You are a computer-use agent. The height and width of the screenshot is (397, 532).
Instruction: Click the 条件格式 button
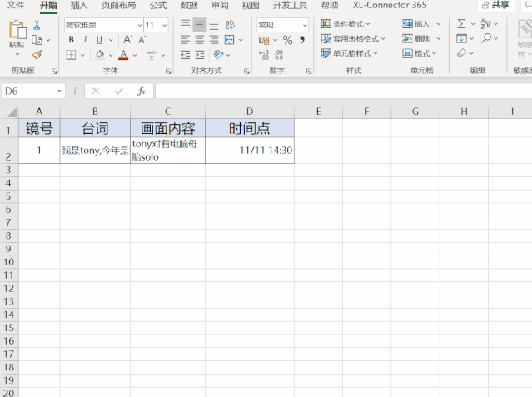point(346,24)
